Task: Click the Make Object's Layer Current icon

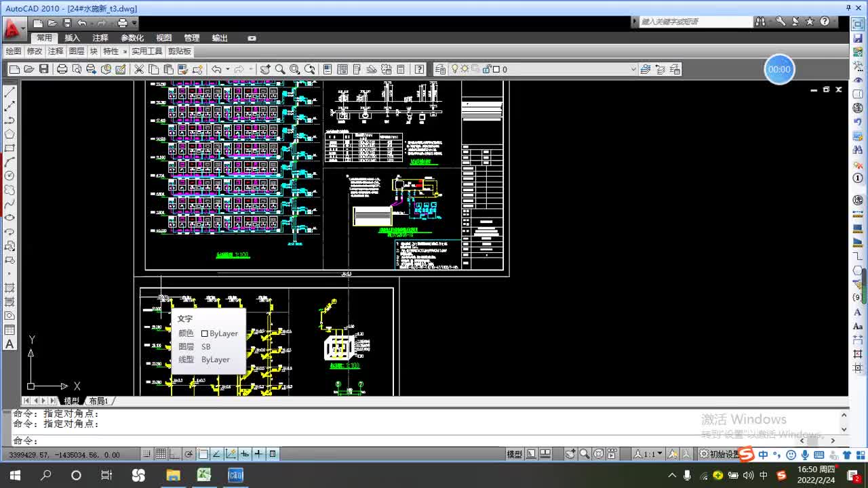Action: click(x=646, y=69)
